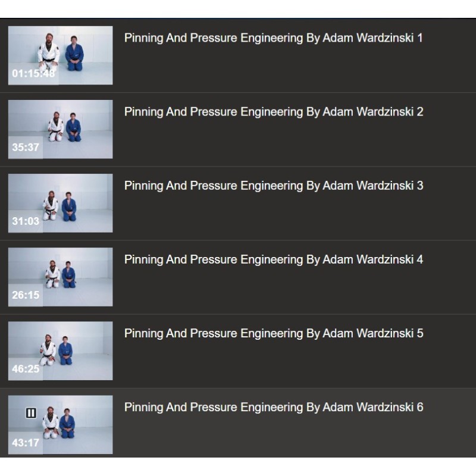The width and height of the screenshot is (476, 476).
Task: Open thumbnail of Wardzinski video 4
Action: click(x=61, y=277)
